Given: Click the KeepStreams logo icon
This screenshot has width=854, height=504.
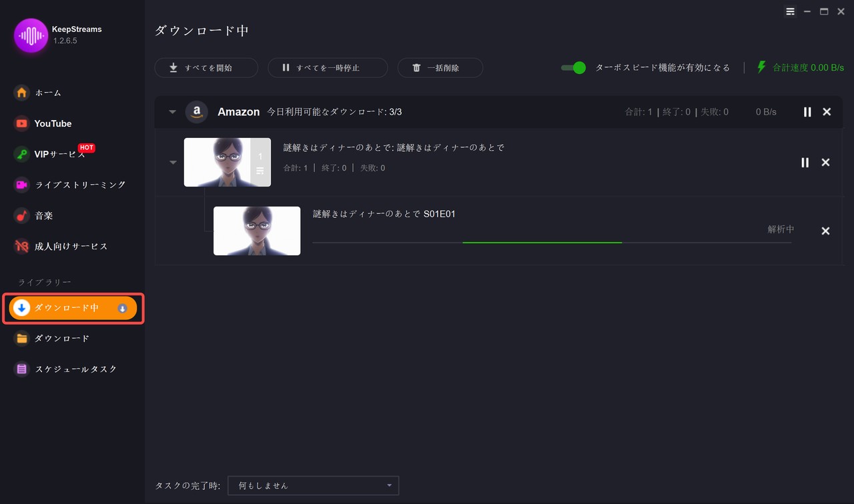Looking at the screenshot, I should (31, 34).
